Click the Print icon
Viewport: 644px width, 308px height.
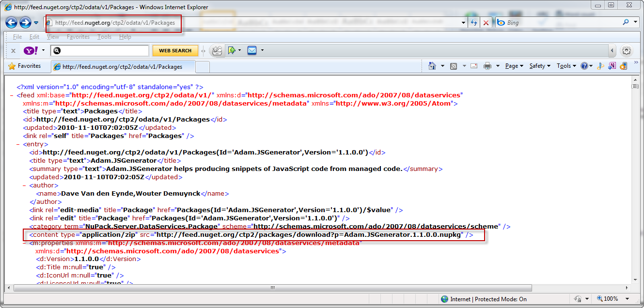[487, 66]
